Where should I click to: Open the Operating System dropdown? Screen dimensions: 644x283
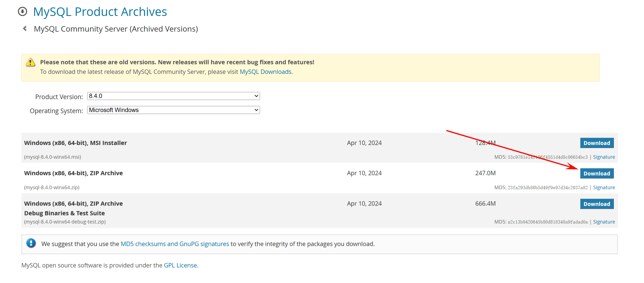pyautogui.click(x=173, y=110)
